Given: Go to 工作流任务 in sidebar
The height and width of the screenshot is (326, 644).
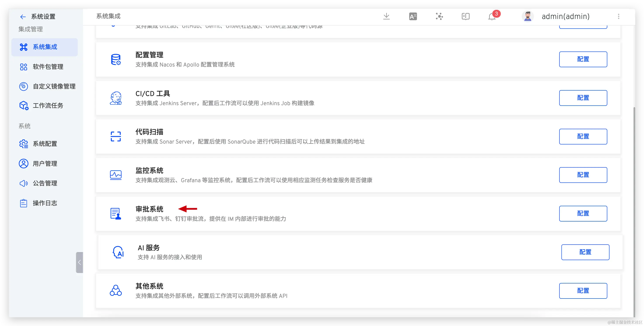Looking at the screenshot, I should (48, 106).
